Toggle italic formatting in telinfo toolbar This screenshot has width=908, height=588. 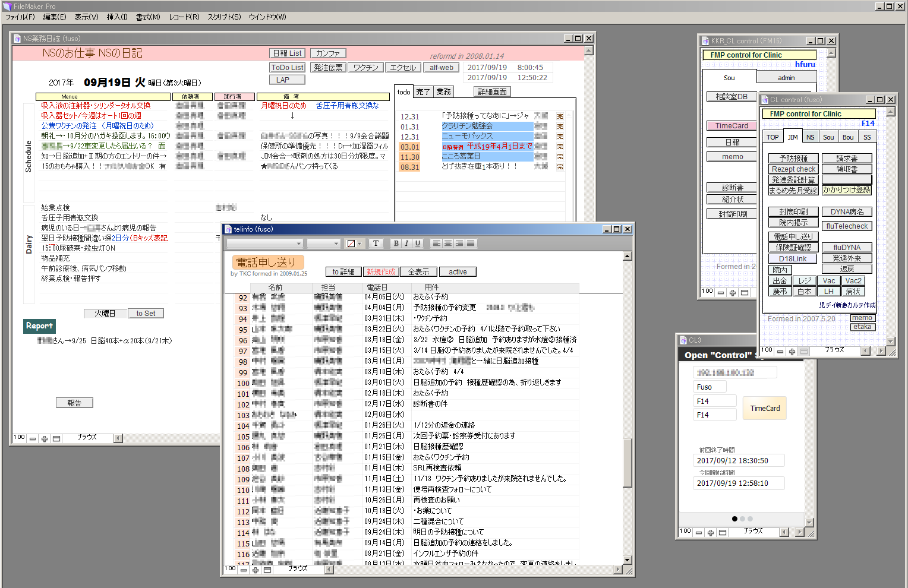tap(406, 244)
